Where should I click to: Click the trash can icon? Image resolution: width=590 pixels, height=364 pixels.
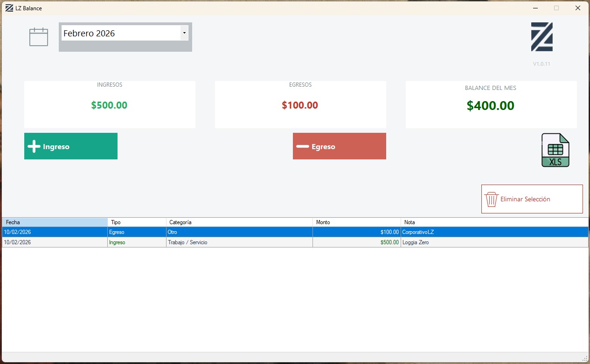[x=491, y=199]
